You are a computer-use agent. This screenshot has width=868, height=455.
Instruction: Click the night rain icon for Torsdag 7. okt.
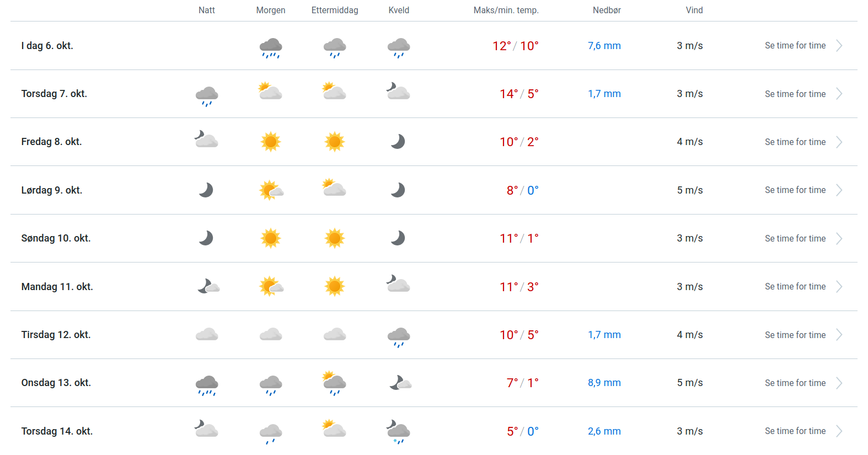[x=207, y=95]
